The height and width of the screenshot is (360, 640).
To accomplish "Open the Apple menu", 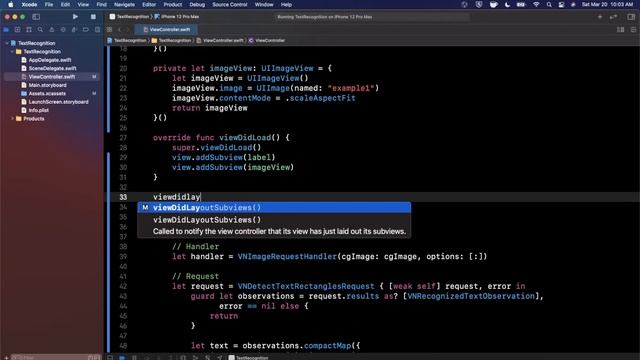I will tap(11, 4).
